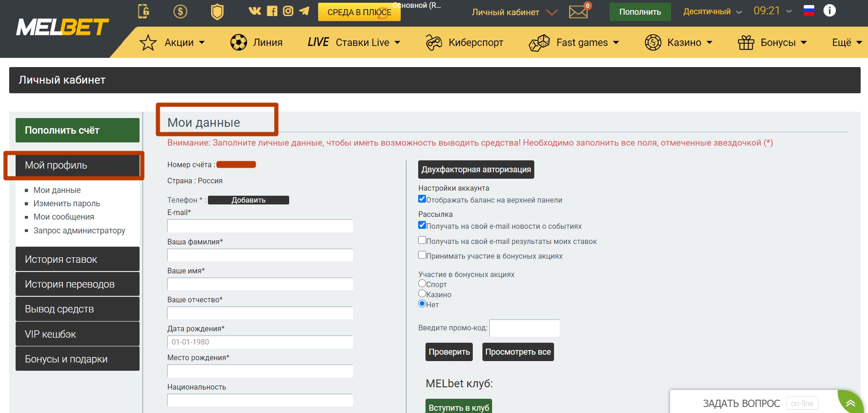The width and height of the screenshot is (868, 413).
Task: Click the 'Изменить пароль' link
Action: (x=67, y=204)
